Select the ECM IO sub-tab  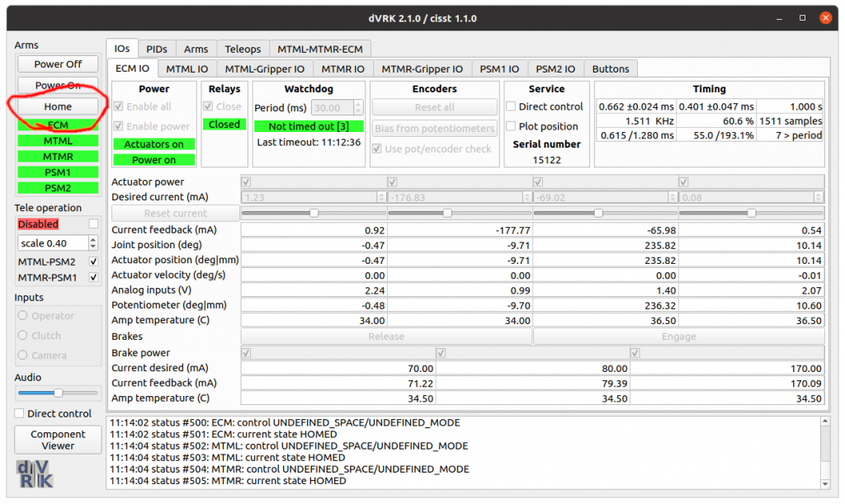click(x=133, y=68)
